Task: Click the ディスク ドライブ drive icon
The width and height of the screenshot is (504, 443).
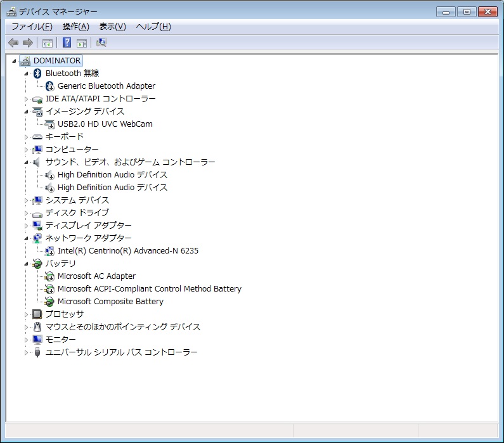Action: tap(37, 214)
